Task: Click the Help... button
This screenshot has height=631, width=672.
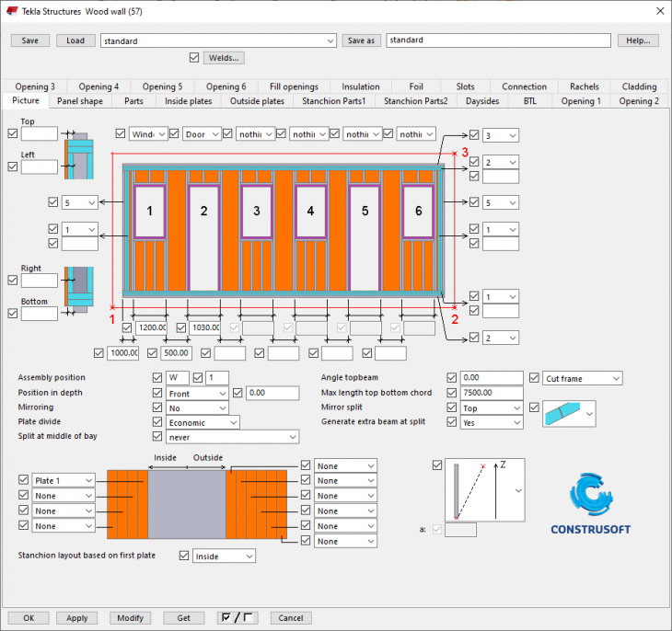Action: click(638, 40)
